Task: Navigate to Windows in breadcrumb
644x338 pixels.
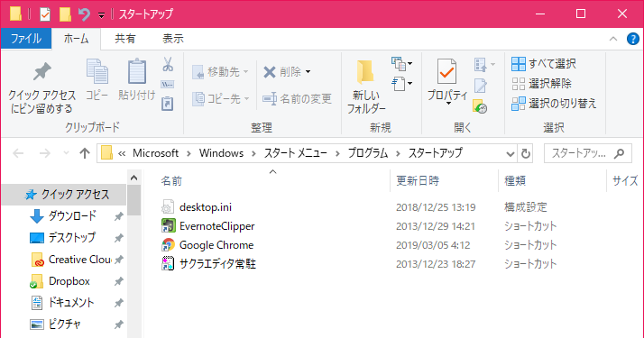Action: [221, 153]
